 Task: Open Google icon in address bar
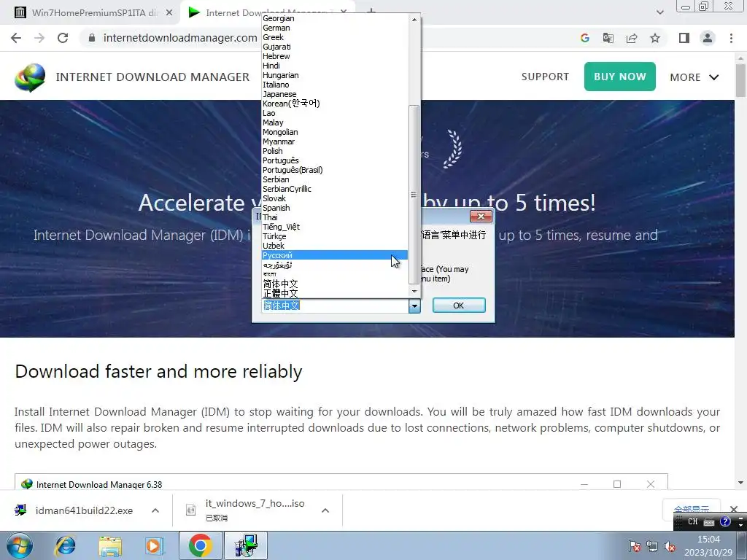[584, 38]
